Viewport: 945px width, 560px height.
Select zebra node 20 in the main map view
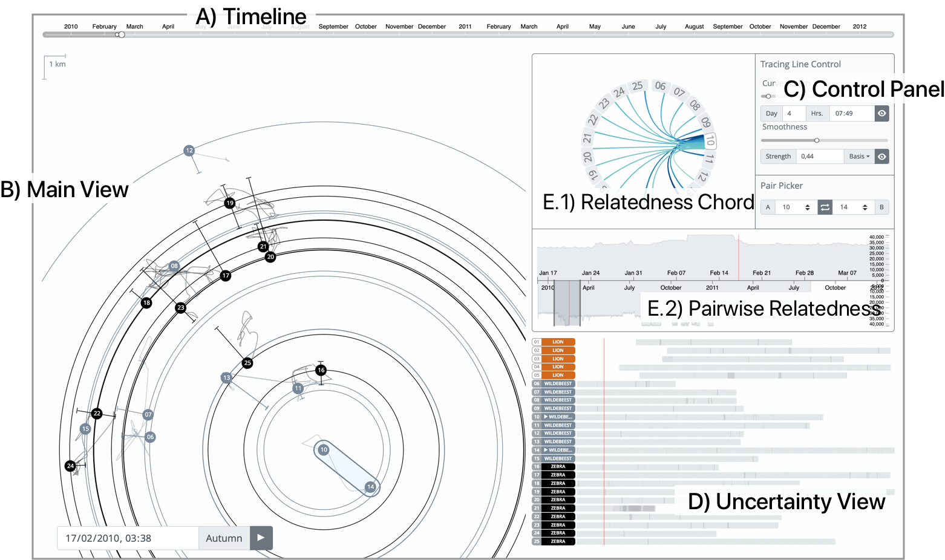coord(270,257)
